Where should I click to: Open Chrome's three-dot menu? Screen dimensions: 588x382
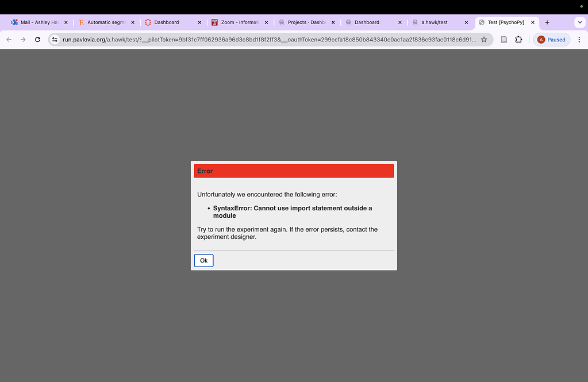(x=579, y=39)
